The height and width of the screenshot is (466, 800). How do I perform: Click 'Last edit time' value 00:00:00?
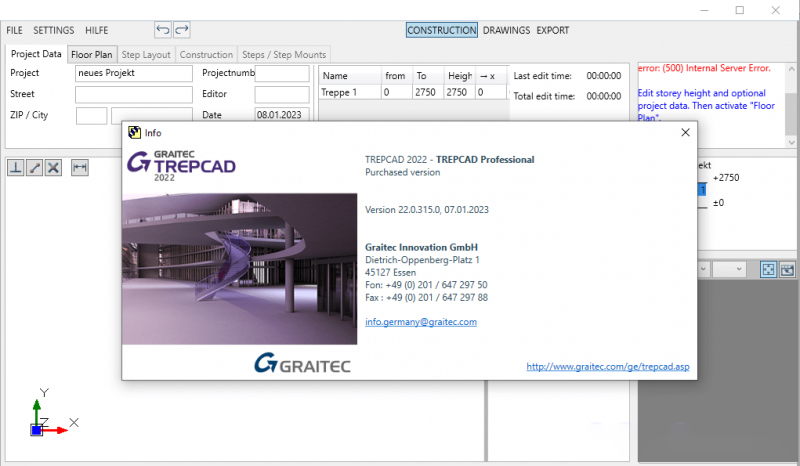(604, 76)
